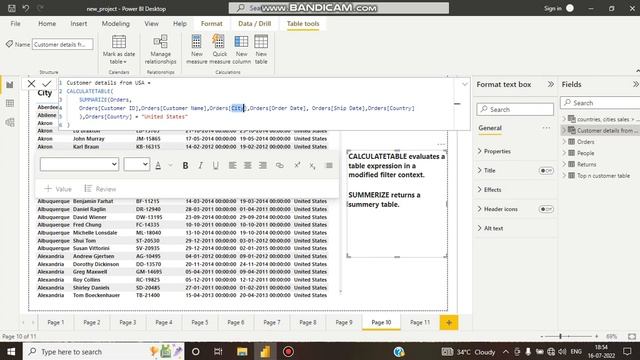Select the General tab in format pane

tap(490, 128)
